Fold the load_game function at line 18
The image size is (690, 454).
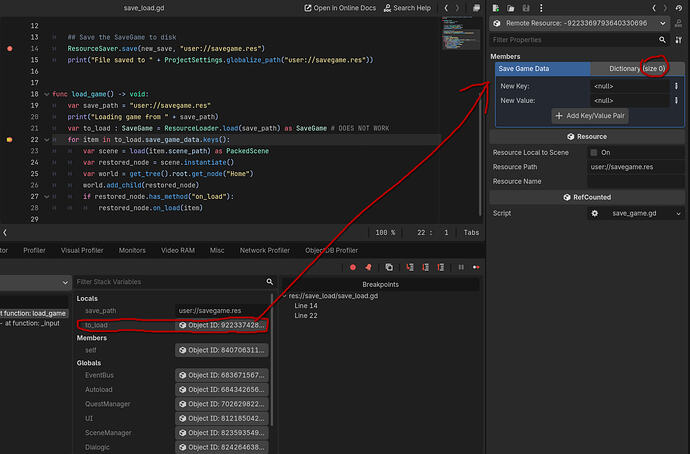(x=46, y=93)
